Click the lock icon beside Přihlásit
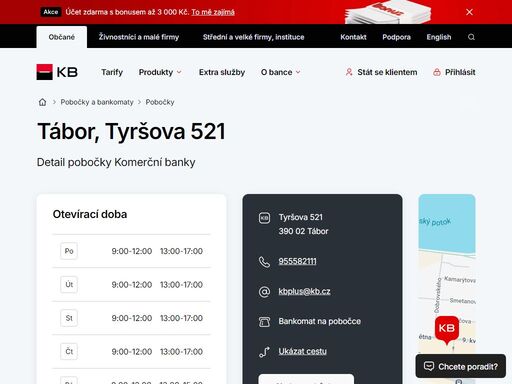 (437, 72)
